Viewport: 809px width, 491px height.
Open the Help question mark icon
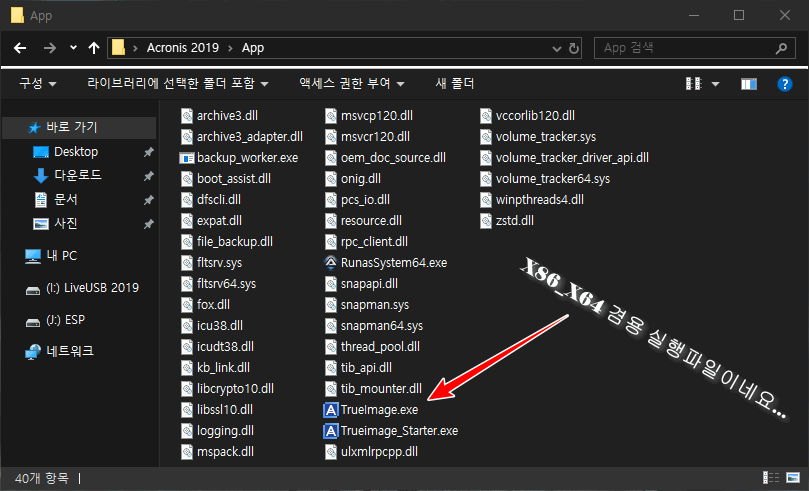tap(785, 84)
